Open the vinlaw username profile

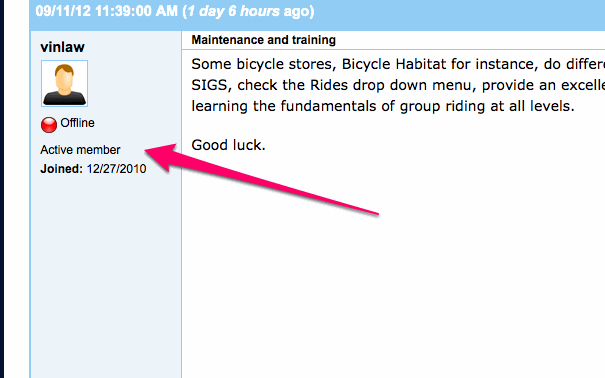click(x=63, y=47)
